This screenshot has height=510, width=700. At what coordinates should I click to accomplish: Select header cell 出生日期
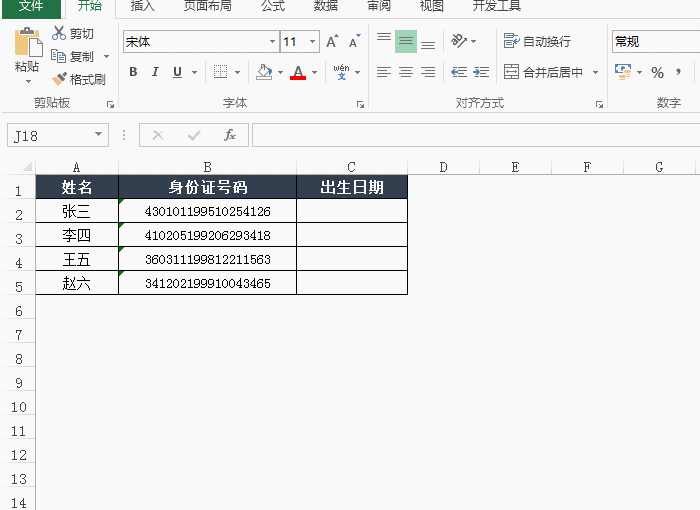click(x=352, y=187)
